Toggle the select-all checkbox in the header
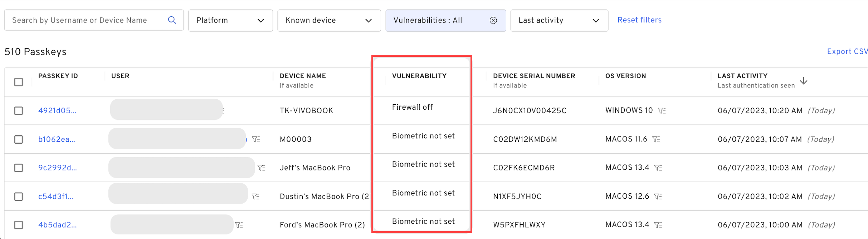This screenshot has height=239, width=868. (18, 82)
